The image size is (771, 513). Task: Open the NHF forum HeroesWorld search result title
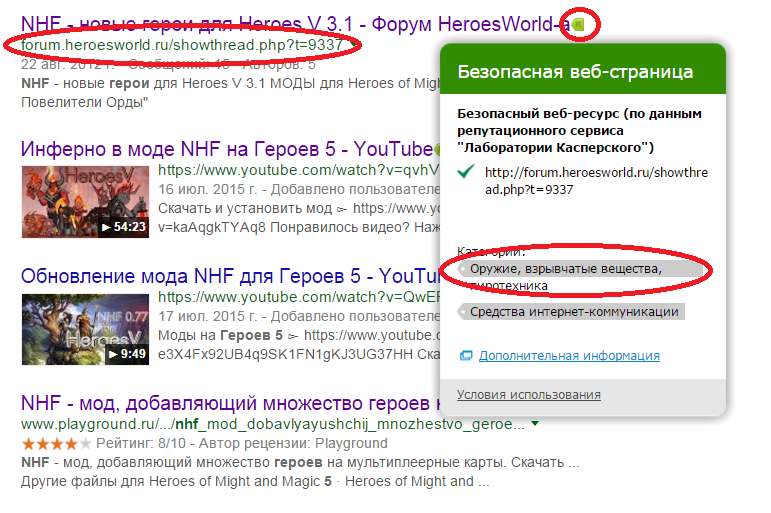pos(296,24)
